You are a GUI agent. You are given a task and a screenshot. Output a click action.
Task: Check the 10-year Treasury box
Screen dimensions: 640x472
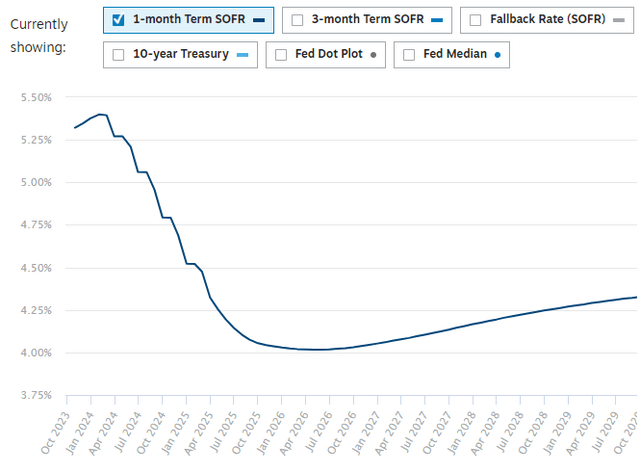point(119,55)
